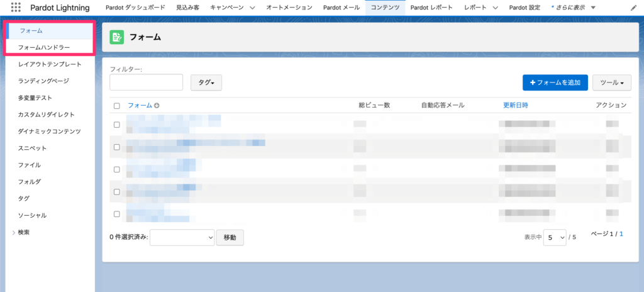Check the fourth form row checkbox

116,192
